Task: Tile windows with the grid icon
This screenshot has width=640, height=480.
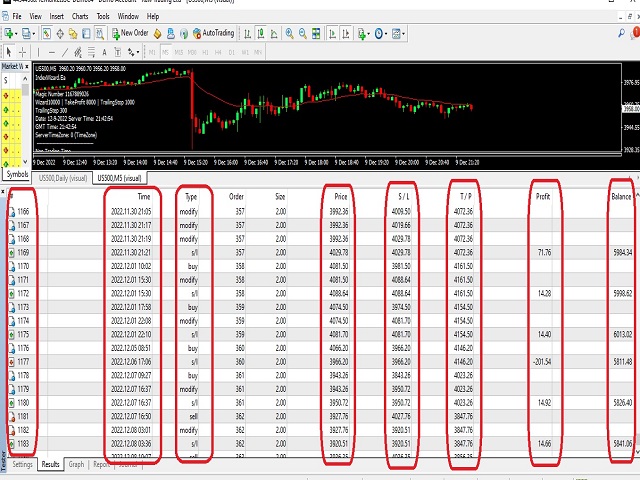Action: point(316,33)
